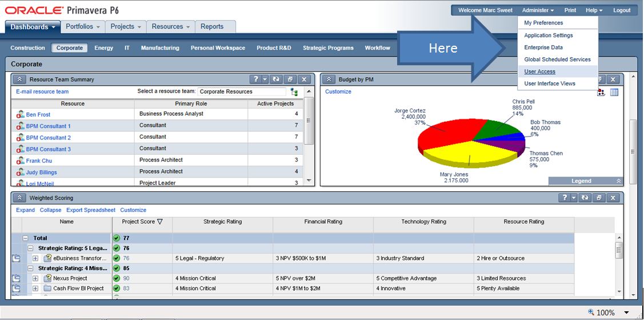Restore the Resource Team Summary portlet window
The height and width of the screenshot is (321, 644).
click(290, 79)
